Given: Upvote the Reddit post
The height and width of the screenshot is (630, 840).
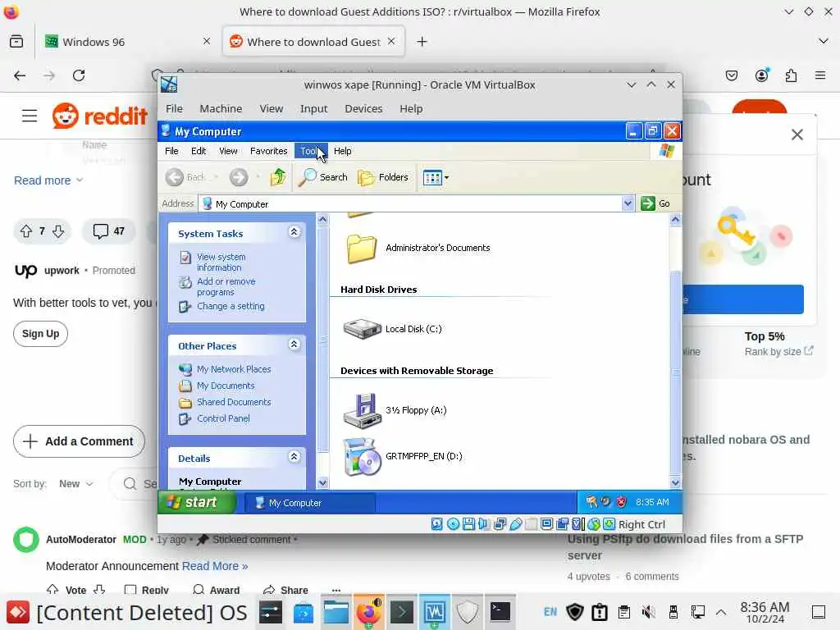Looking at the screenshot, I should click(26, 231).
